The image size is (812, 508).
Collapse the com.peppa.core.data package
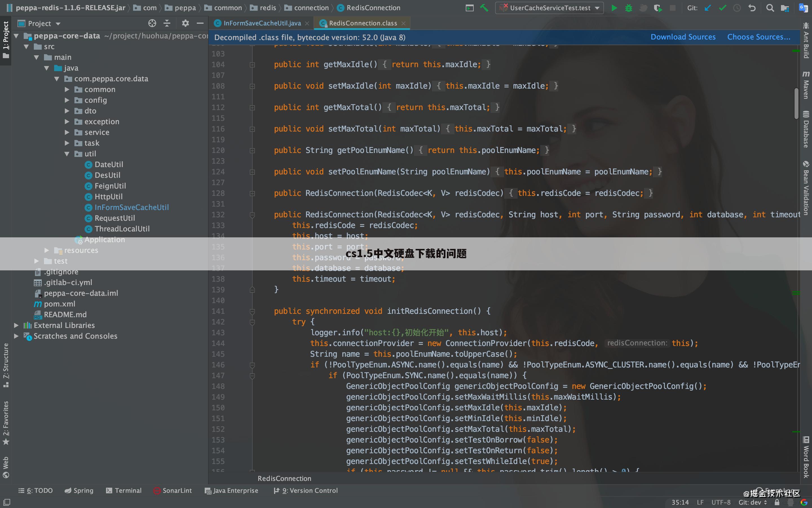[x=57, y=79]
